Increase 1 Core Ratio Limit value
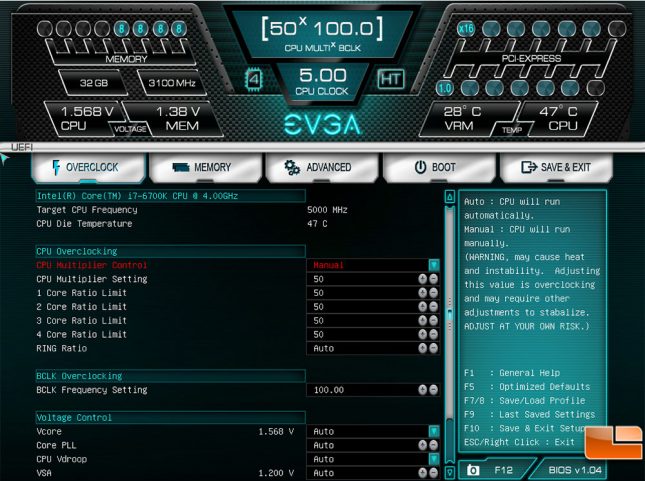The height and width of the screenshot is (481, 645). click(422, 293)
